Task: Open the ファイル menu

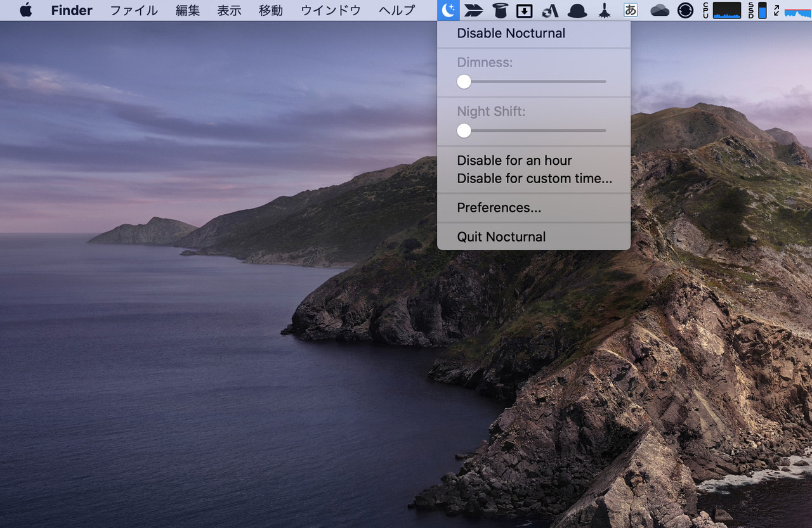Action: click(134, 10)
